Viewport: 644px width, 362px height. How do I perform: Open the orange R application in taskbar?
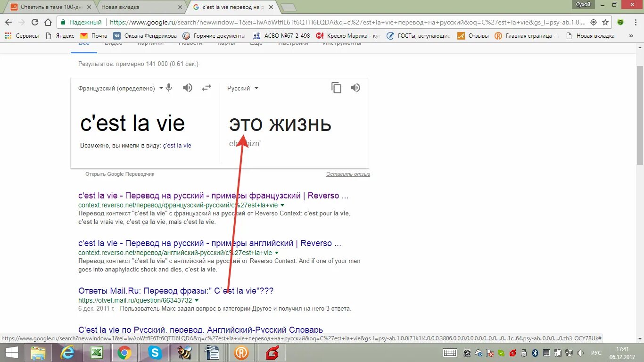click(x=241, y=353)
